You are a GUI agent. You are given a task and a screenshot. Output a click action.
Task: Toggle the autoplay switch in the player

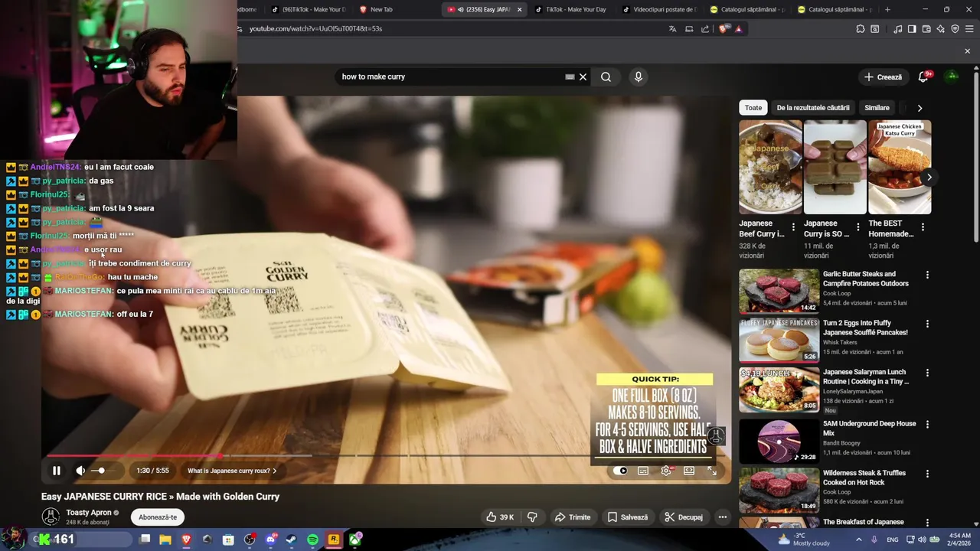pyautogui.click(x=620, y=471)
